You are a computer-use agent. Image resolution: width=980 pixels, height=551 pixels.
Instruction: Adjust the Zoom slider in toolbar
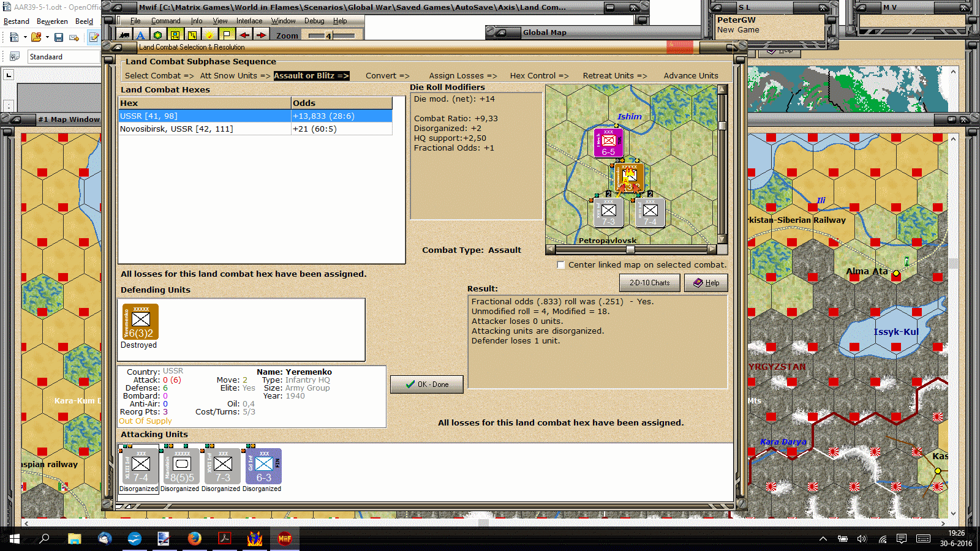coord(331,36)
